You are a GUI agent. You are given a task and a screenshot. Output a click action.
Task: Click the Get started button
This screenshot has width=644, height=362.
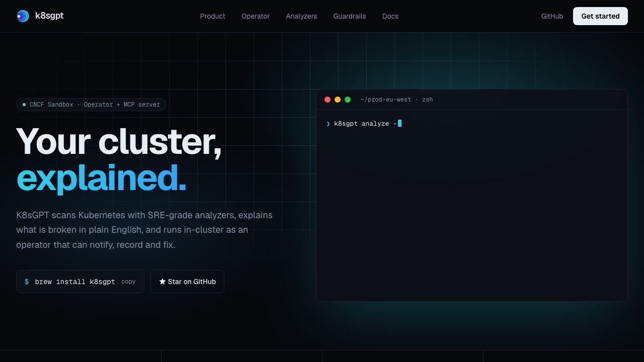point(600,16)
